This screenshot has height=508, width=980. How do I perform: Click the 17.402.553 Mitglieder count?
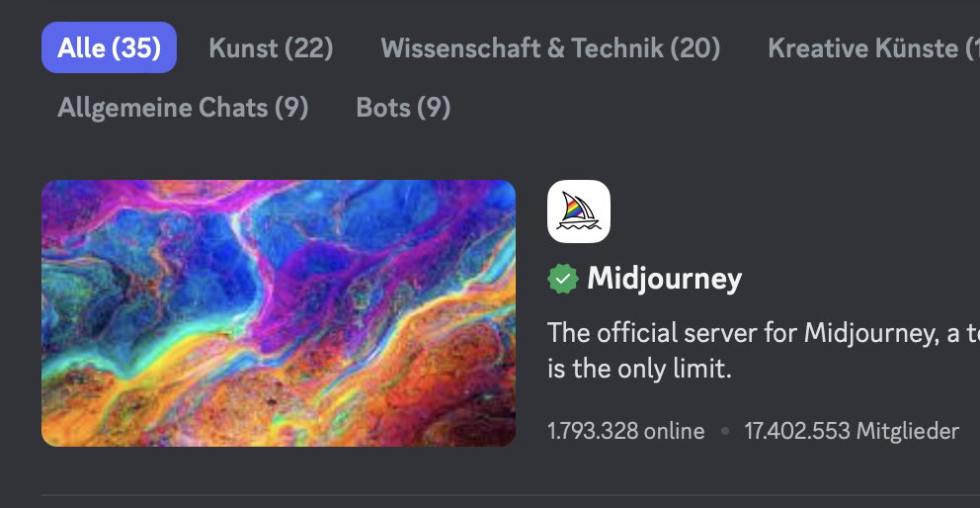point(852,431)
